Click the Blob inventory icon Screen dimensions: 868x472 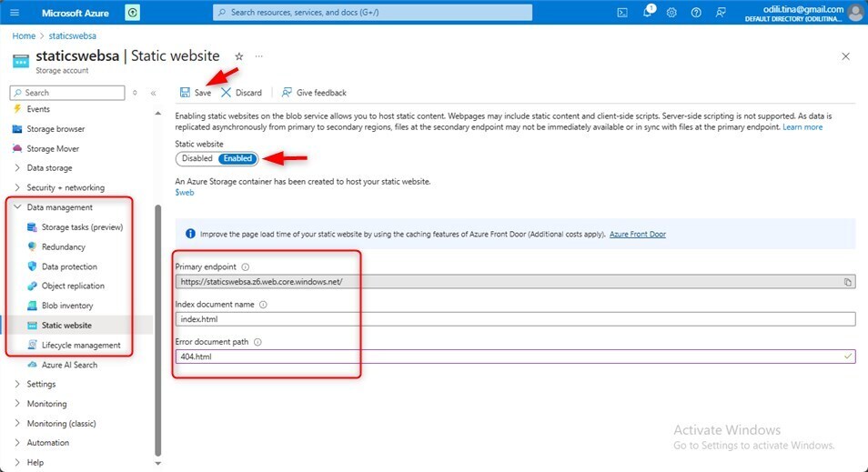[32, 306]
